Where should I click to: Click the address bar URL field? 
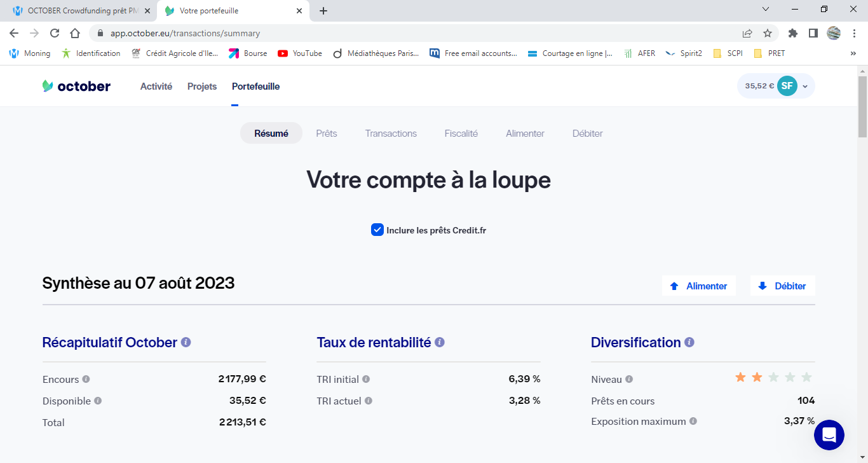click(413, 33)
